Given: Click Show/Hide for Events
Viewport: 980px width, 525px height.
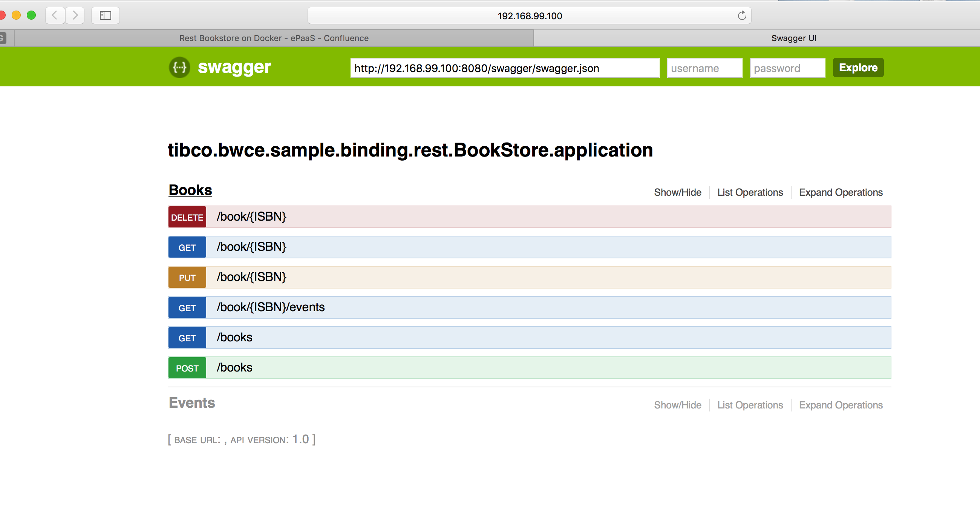Looking at the screenshot, I should [x=678, y=405].
